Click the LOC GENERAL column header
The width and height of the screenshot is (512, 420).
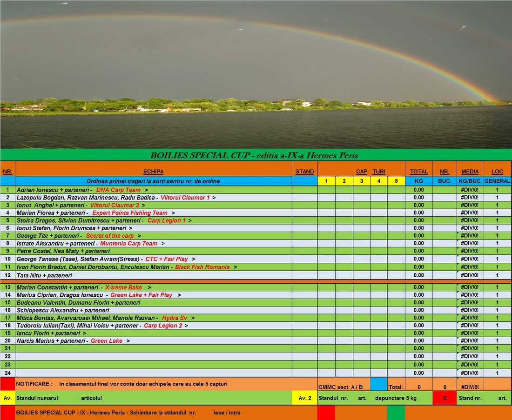(497, 172)
